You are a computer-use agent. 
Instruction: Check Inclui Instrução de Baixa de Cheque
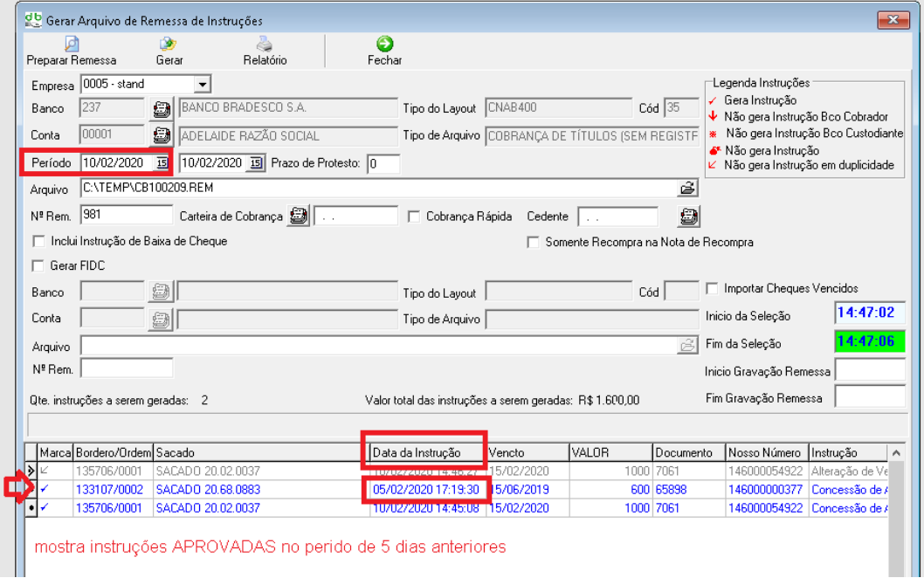(x=38, y=241)
